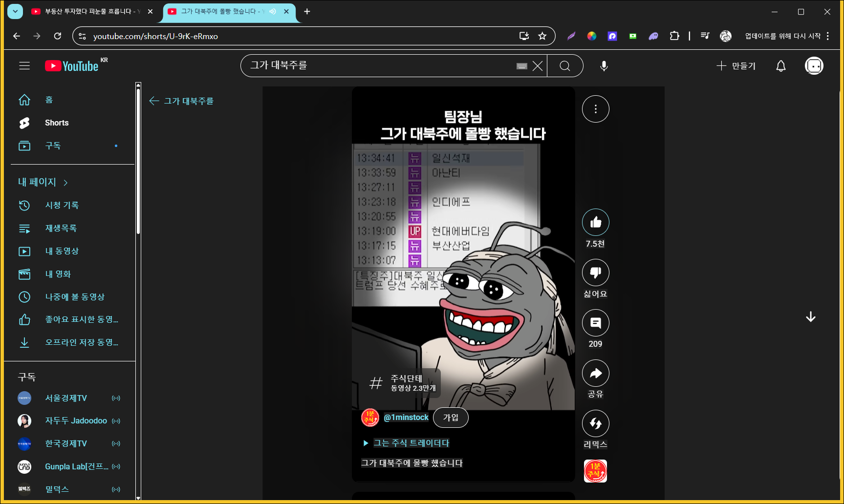Image resolution: width=844 pixels, height=504 pixels.
Task: Go back to search results arrow
Action: tap(154, 101)
